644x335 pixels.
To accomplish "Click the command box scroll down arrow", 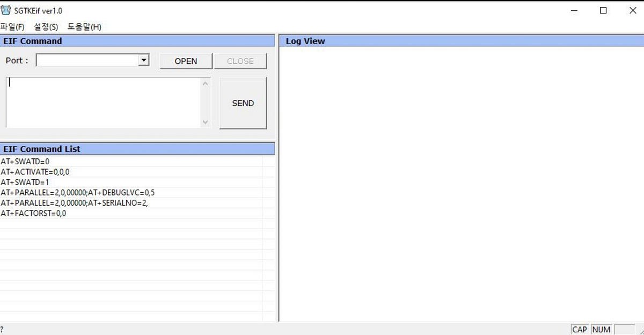I will coord(205,122).
